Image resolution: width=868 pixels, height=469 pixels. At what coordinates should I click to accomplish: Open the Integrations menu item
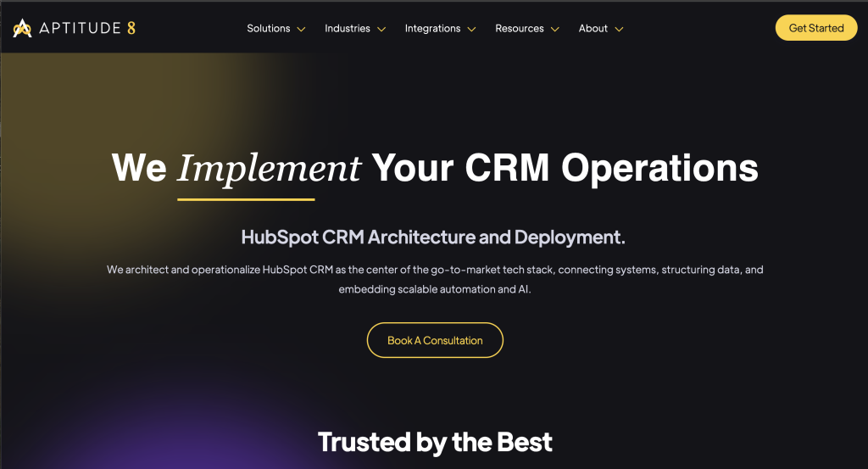432,28
